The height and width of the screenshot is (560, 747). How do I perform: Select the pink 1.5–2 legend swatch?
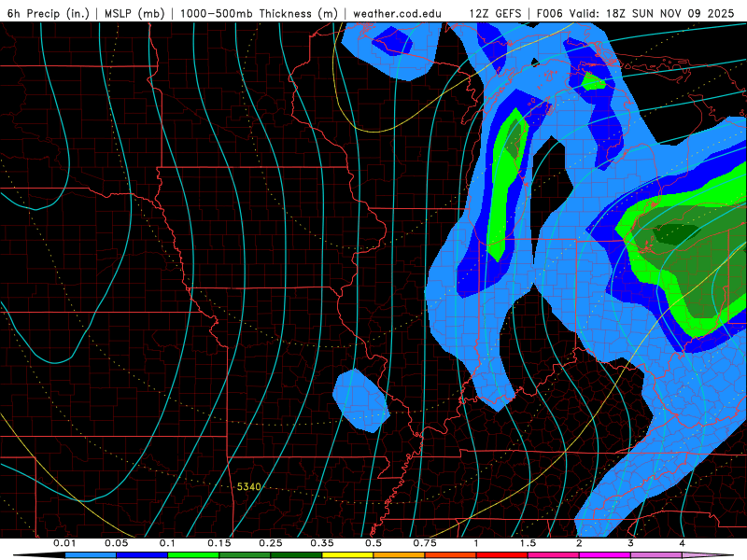(554, 555)
